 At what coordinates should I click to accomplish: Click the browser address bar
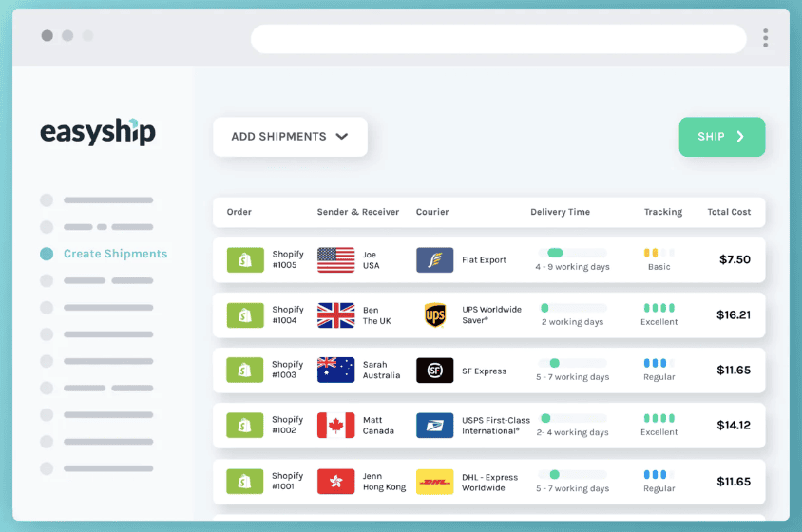pos(498,38)
